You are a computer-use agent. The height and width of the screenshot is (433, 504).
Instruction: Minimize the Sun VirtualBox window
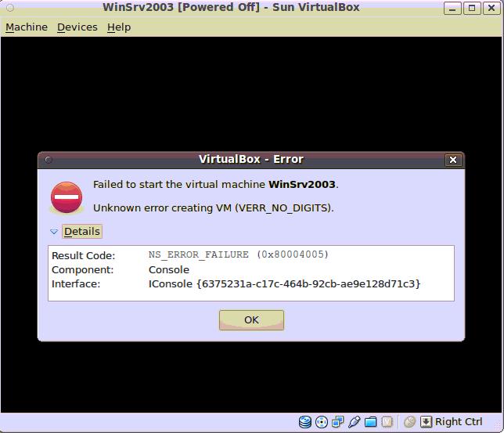[452, 8]
